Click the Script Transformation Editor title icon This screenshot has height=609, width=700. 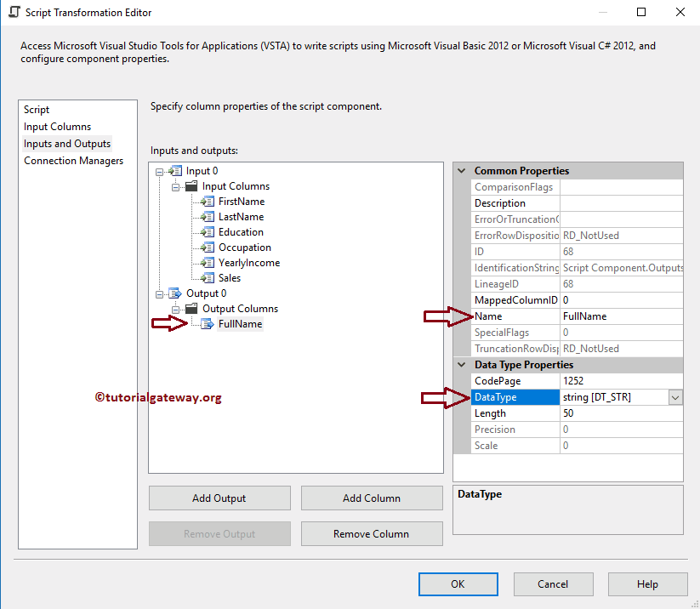pos(14,12)
